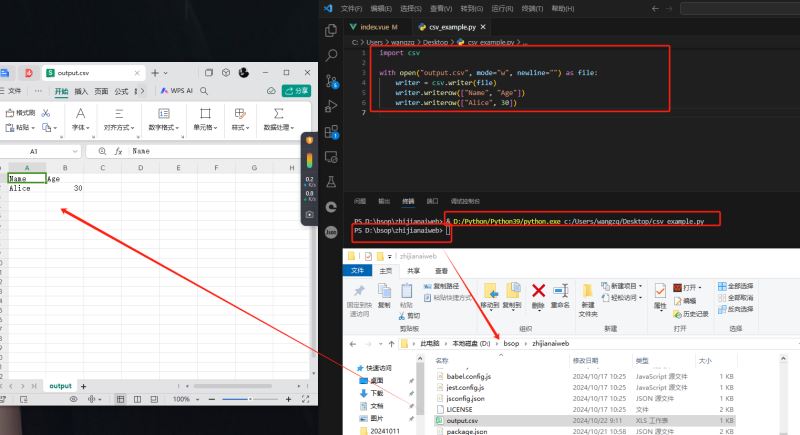Click History in Explorer ribbon
Screen dimensions: 800x435
click(x=691, y=314)
